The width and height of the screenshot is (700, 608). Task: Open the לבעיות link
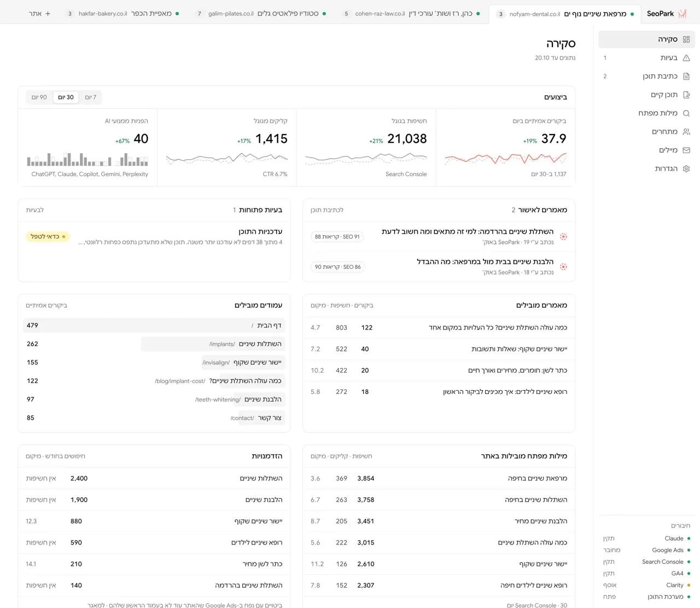34,210
